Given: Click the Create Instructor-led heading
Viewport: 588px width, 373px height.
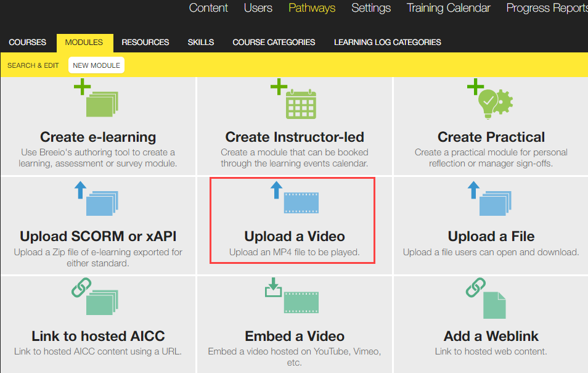Looking at the screenshot, I should (295, 137).
